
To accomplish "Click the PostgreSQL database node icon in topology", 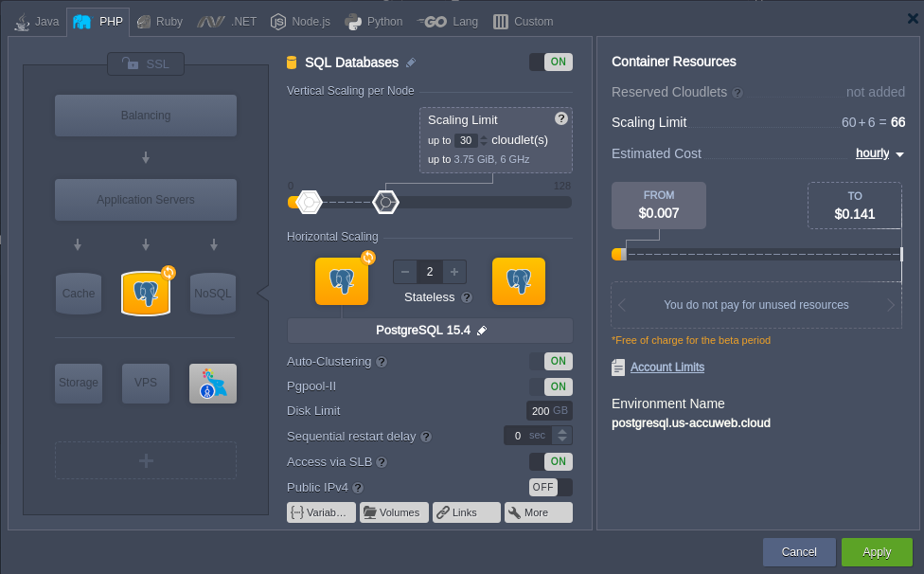I will pos(146,294).
